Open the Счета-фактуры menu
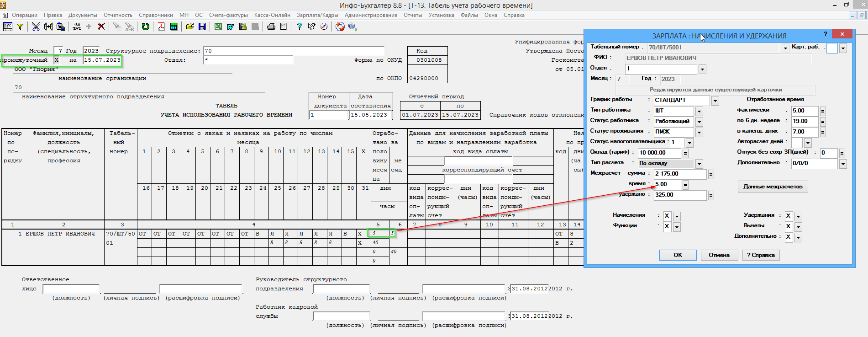 pos(228,15)
